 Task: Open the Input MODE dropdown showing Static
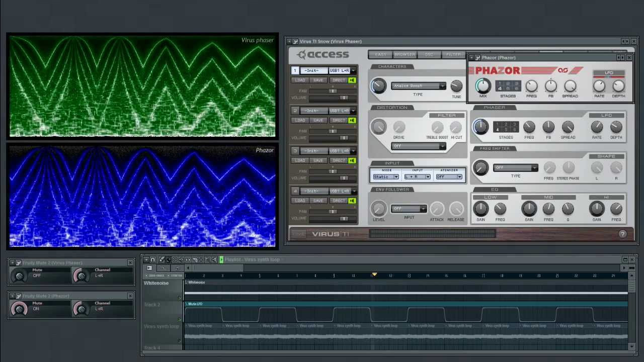pos(385,177)
